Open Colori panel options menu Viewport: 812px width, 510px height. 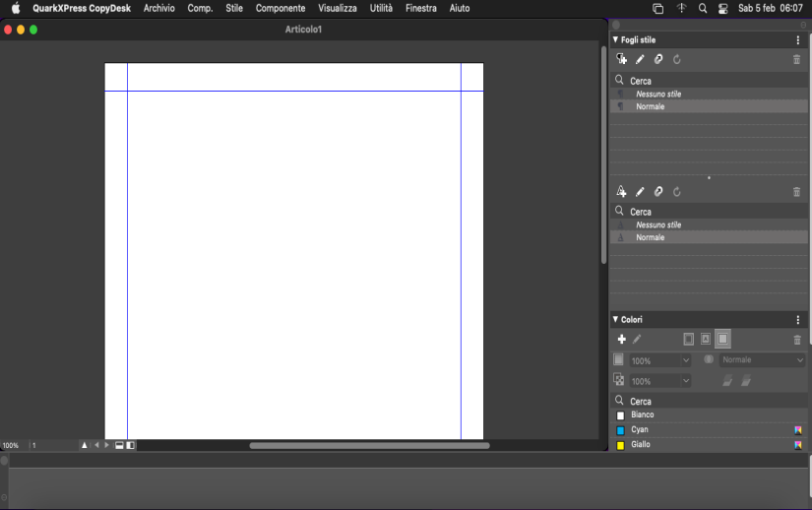[798, 320]
